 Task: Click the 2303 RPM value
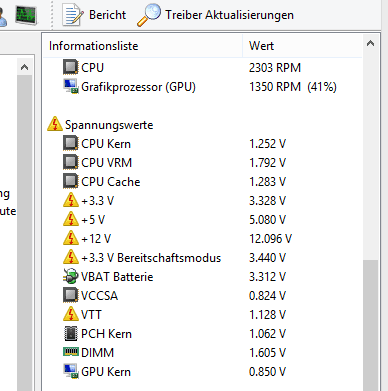[x=275, y=68]
